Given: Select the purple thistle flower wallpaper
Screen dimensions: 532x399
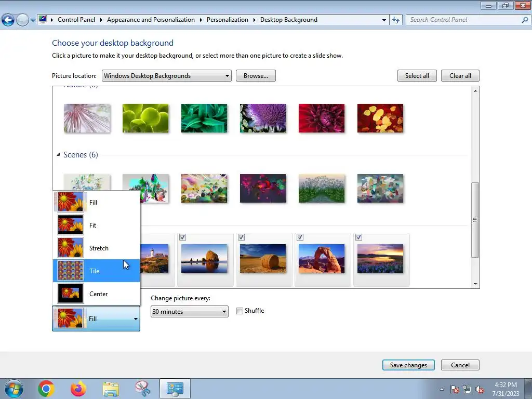Looking at the screenshot, I should 263,118.
